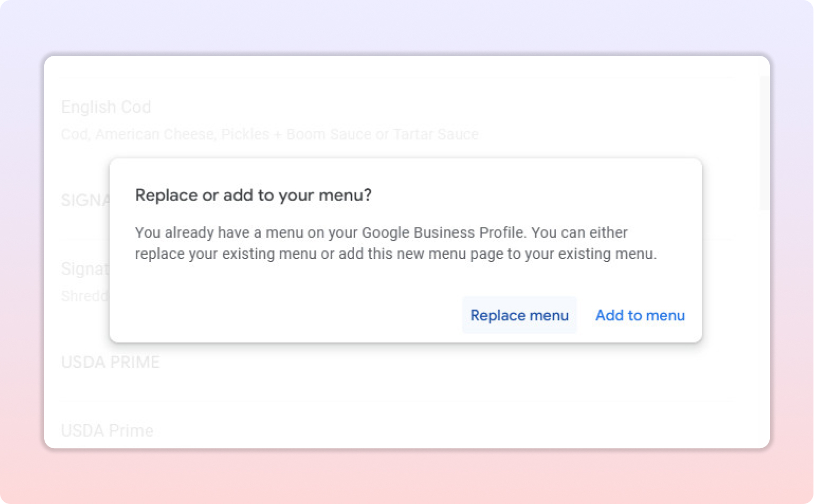The height and width of the screenshot is (504, 814).
Task: Click "Boom Sauce" in the English Cod description
Action: click(x=329, y=134)
